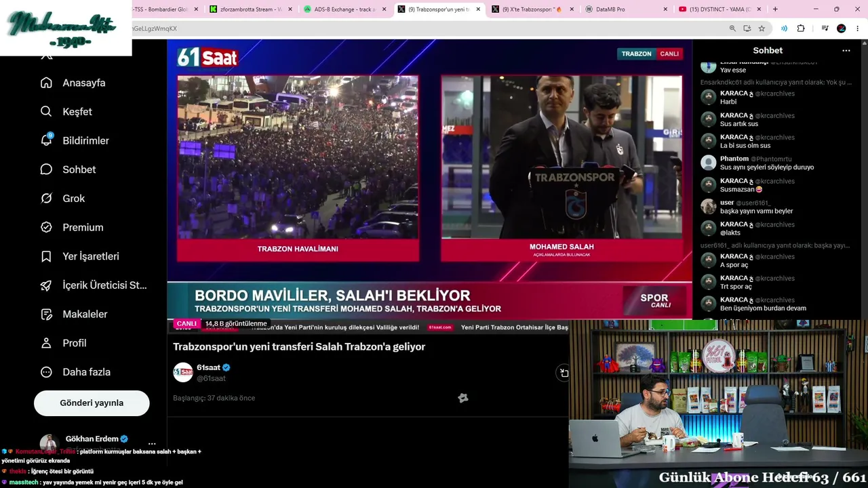The width and height of the screenshot is (868, 488).
Task: Open Sohbet panel three-dot options menu
Action: pyautogui.click(x=846, y=51)
